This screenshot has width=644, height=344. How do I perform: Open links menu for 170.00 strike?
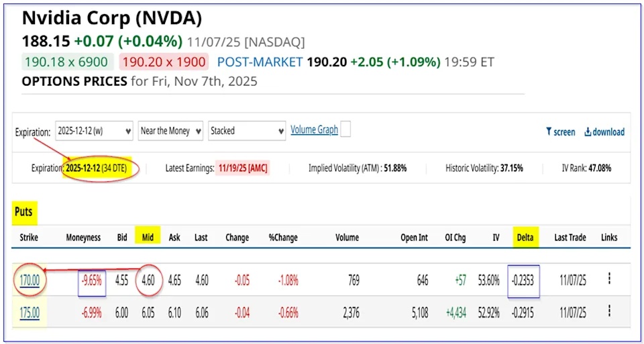point(608,278)
